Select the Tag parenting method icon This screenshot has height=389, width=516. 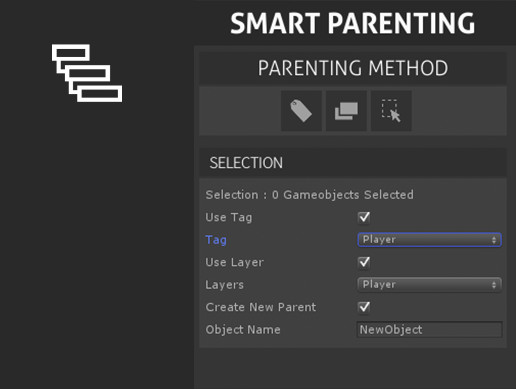tap(301, 111)
